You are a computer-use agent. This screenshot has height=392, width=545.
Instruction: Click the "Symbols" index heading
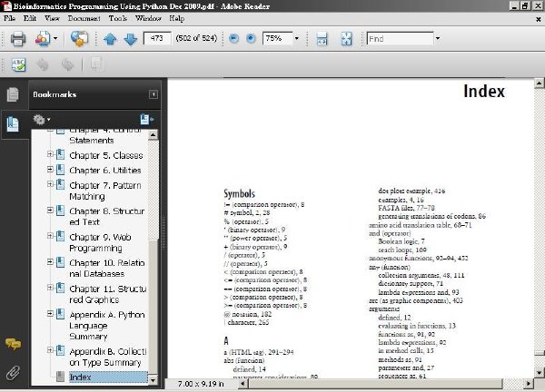239,194
